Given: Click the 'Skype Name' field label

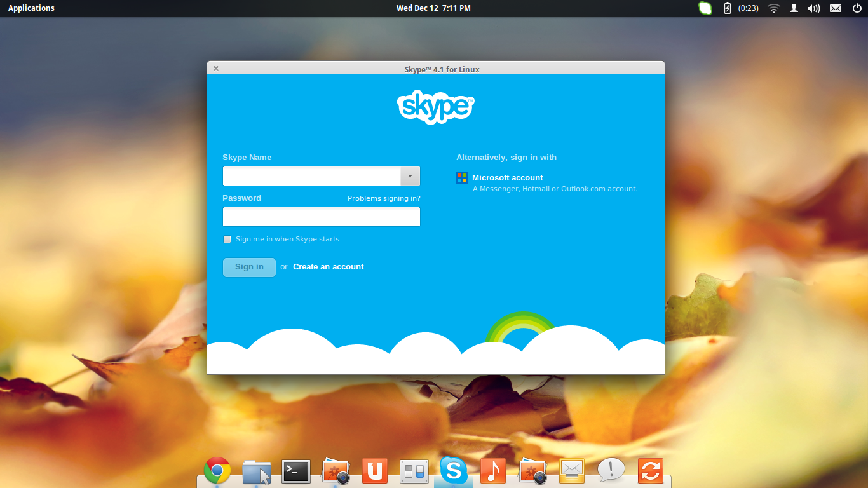Looking at the screenshot, I should point(247,158).
